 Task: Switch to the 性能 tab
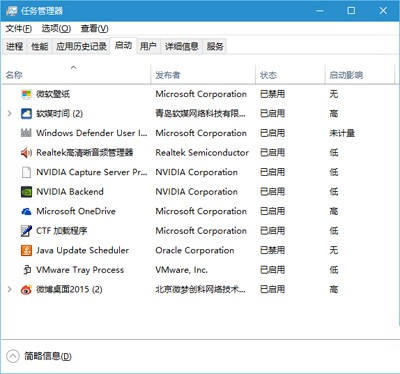(40, 46)
